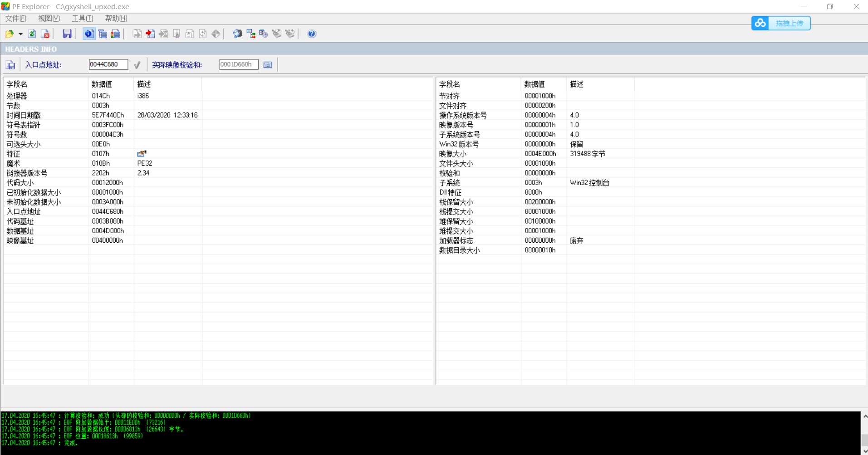Click the grey diamond arrows toolbar icon

click(x=216, y=34)
